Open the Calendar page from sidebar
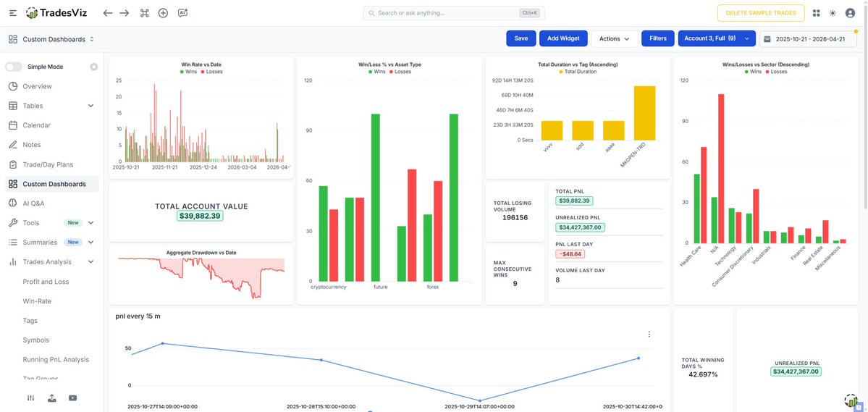The height and width of the screenshot is (412, 868). 36,125
